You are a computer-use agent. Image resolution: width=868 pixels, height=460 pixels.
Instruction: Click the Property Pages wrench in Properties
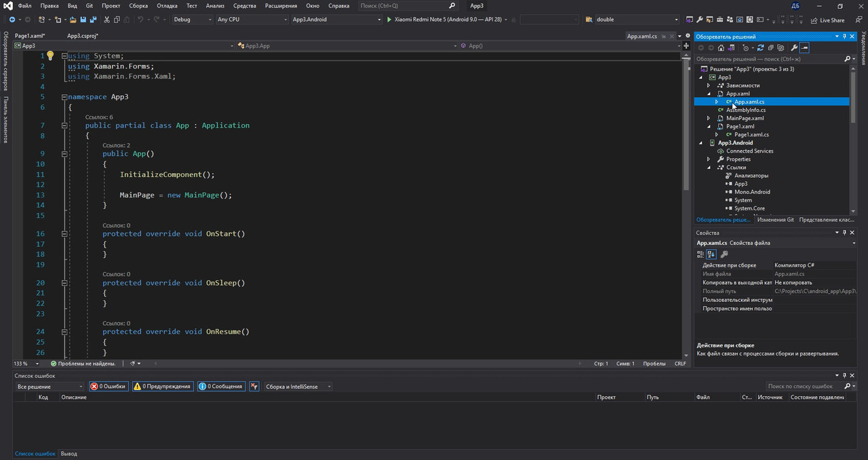click(724, 254)
